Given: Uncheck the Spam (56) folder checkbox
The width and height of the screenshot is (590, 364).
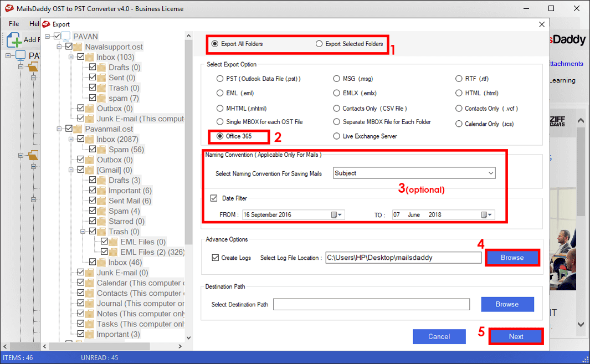Looking at the screenshot, I should point(93,149).
